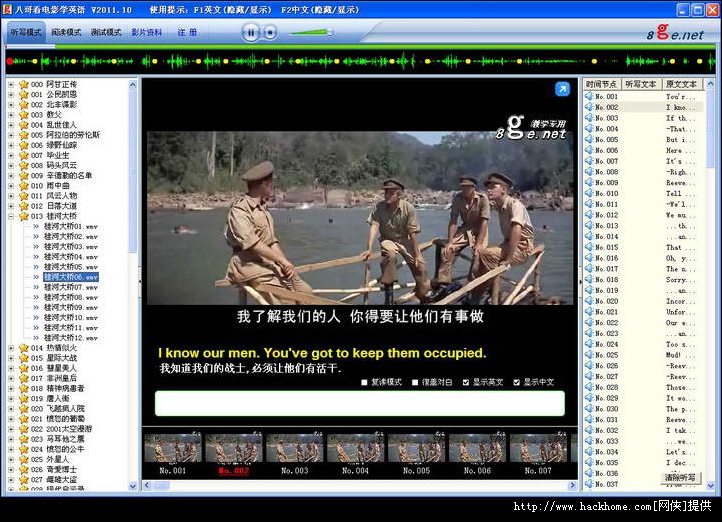Click the 原文文本 column header

(682, 84)
